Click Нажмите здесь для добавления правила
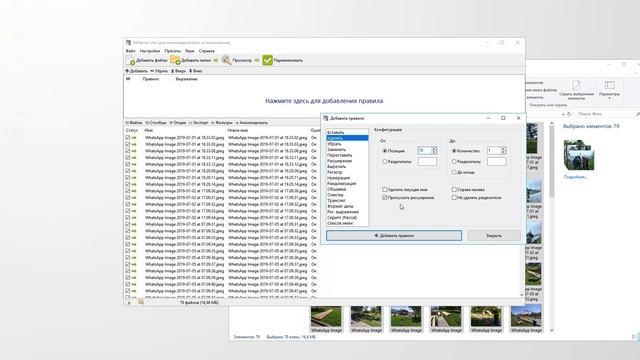 (x=324, y=101)
